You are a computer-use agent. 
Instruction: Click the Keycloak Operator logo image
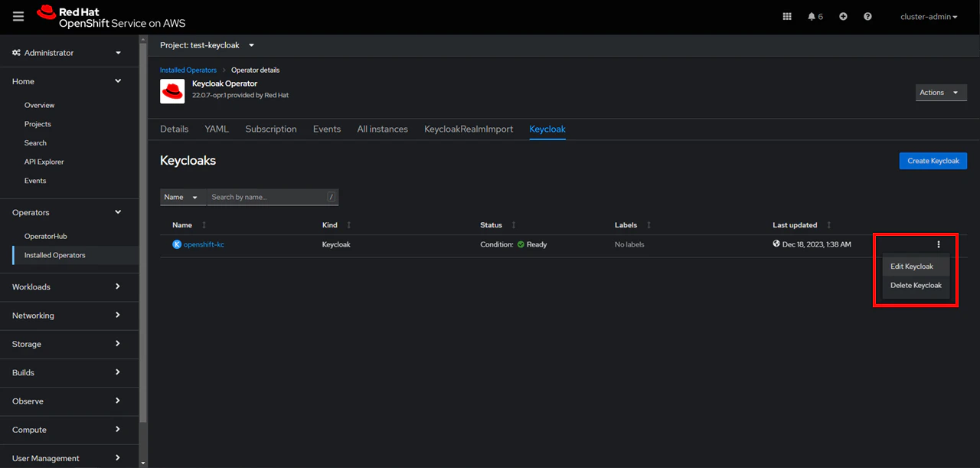click(172, 91)
